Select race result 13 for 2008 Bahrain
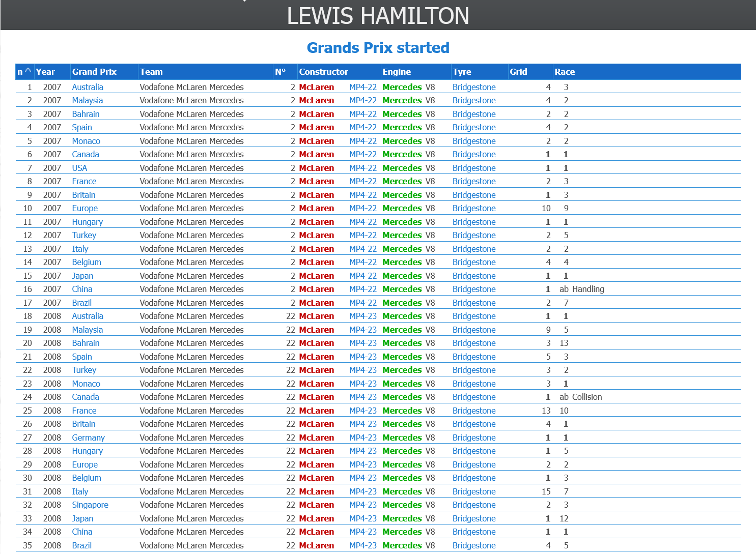Viewport: 756px width, 554px height. click(564, 343)
